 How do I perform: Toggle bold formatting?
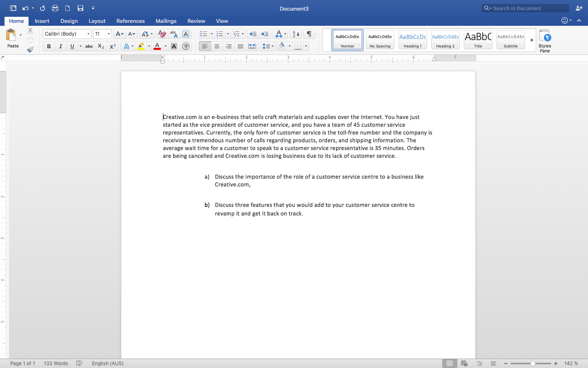pos(49,46)
